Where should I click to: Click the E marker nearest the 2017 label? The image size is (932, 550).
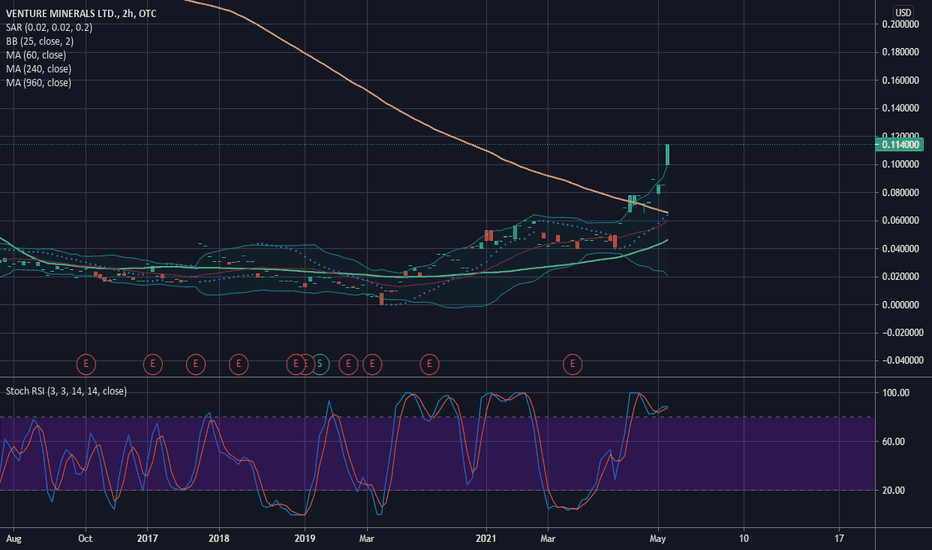point(153,364)
